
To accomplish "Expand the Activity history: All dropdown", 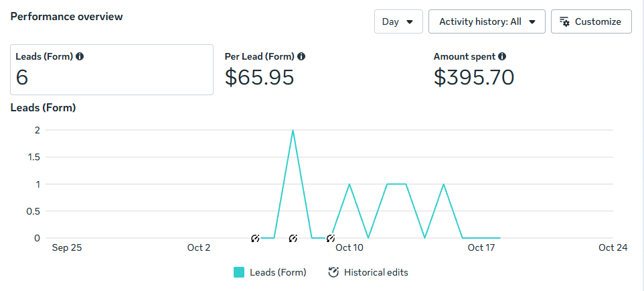I will pyautogui.click(x=487, y=21).
